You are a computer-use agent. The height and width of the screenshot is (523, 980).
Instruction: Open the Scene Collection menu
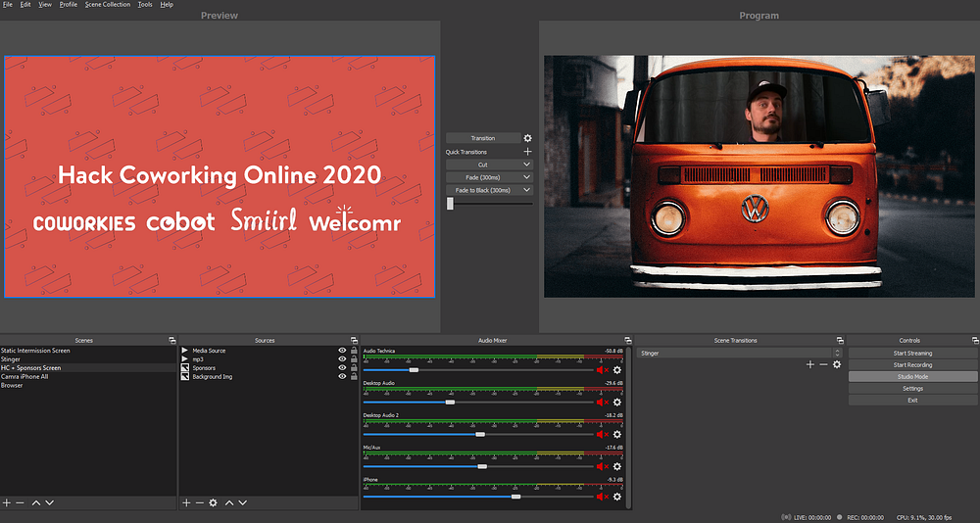[107, 5]
